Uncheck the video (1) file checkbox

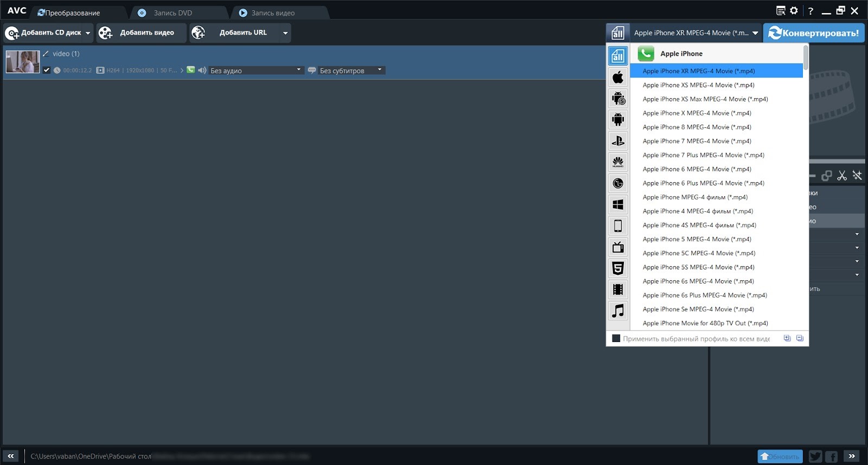pyautogui.click(x=47, y=70)
